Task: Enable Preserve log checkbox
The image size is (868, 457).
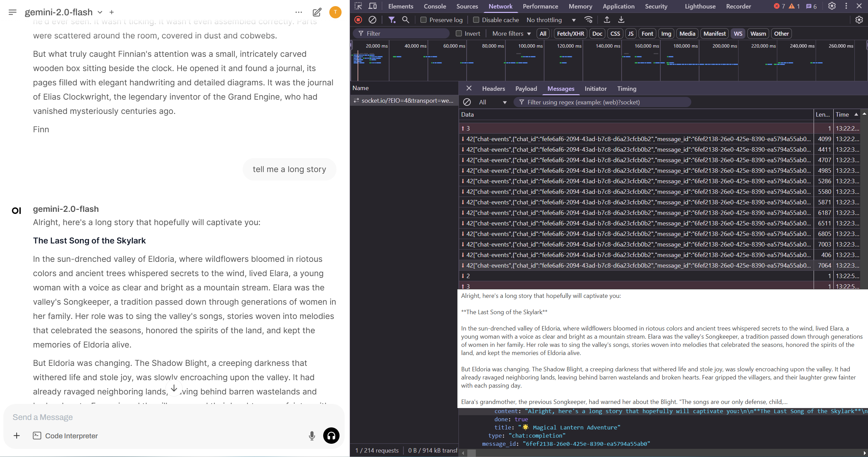Action: 423,20
